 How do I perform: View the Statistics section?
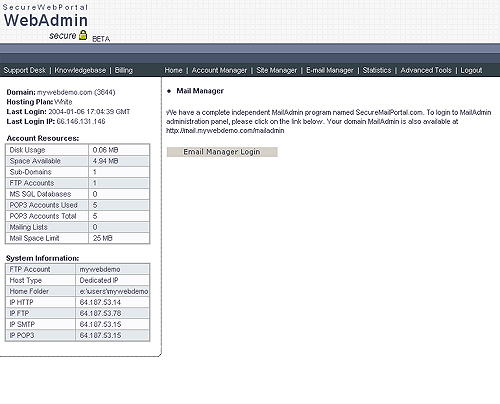click(377, 70)
